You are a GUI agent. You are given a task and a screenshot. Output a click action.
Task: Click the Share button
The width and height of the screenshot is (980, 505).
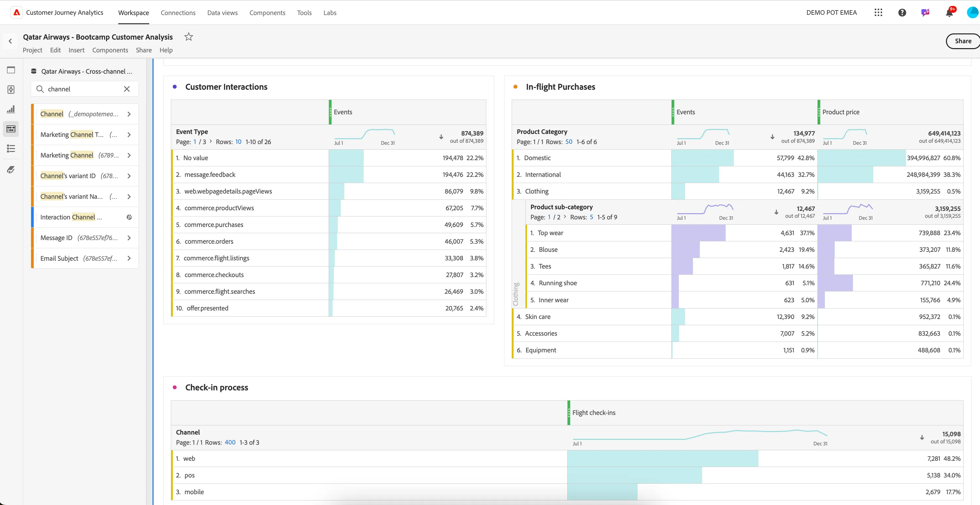pos(963,41)
